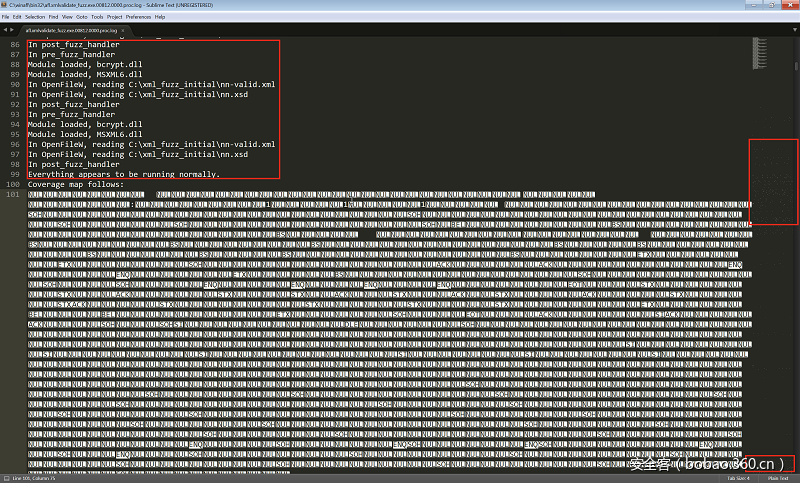Open the File menu

[5, 17]
